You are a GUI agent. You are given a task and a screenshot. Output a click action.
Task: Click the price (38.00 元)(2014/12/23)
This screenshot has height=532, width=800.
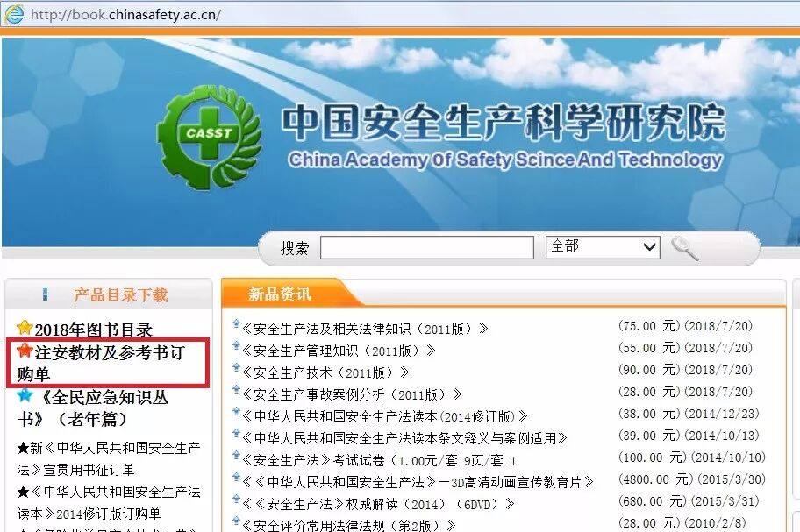point(689,414)
